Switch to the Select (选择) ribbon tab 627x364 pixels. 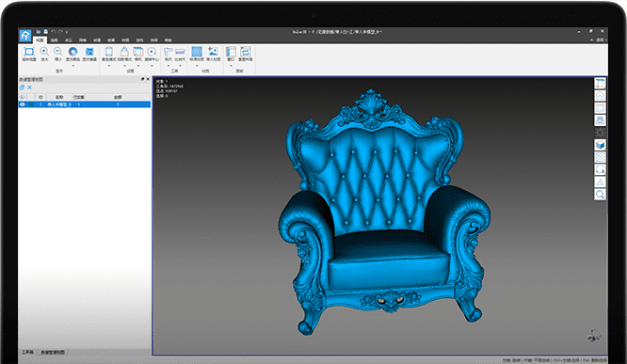pyautogui.click(x=54, y=40)
